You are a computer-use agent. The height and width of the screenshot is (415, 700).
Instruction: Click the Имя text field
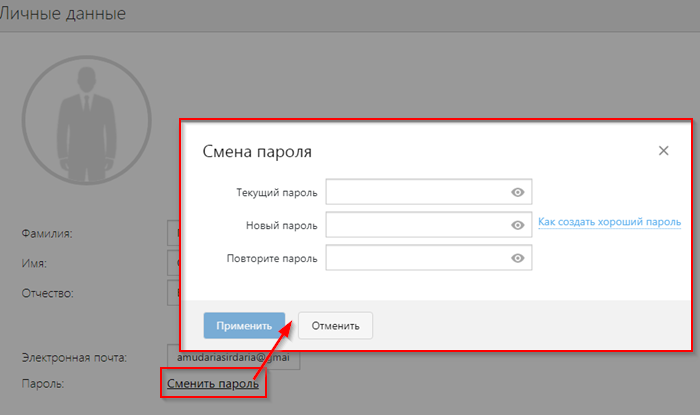click(x=172, y=264)
